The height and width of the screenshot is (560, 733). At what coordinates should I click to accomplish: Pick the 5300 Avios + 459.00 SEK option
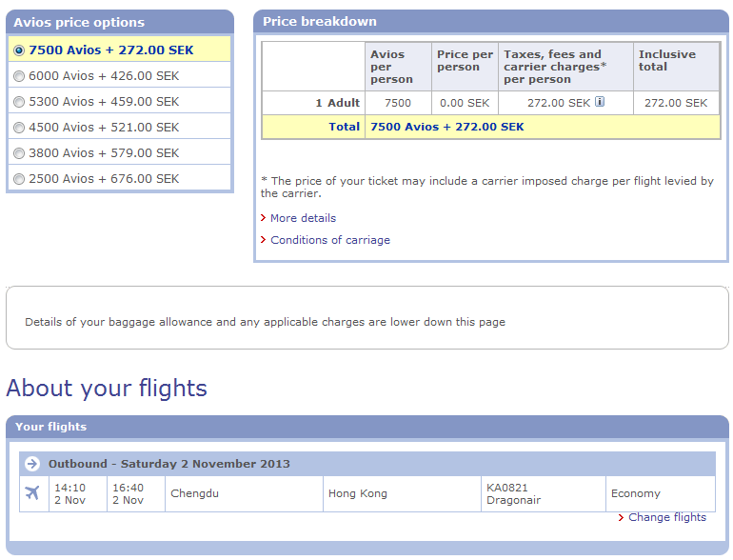(x=19, y=101)
